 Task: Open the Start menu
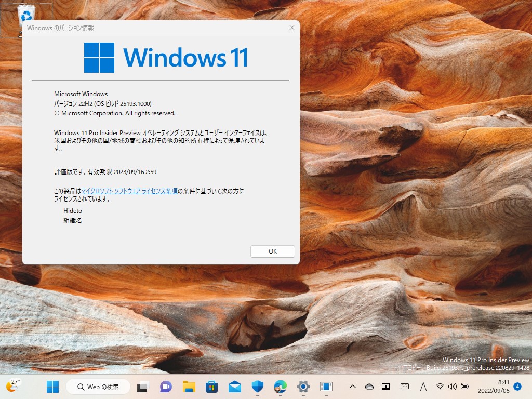tap(52, 387)
